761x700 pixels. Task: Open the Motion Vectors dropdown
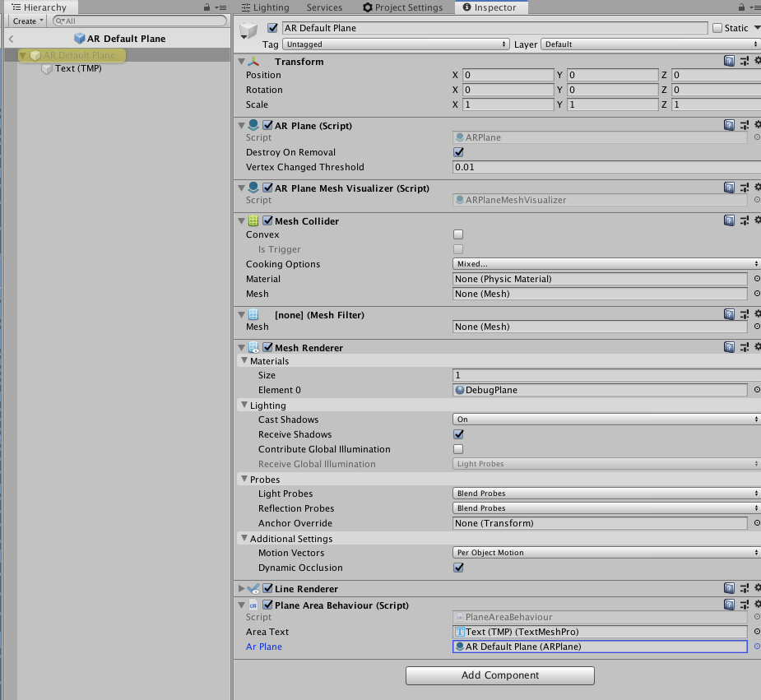[x=606, y=553]
